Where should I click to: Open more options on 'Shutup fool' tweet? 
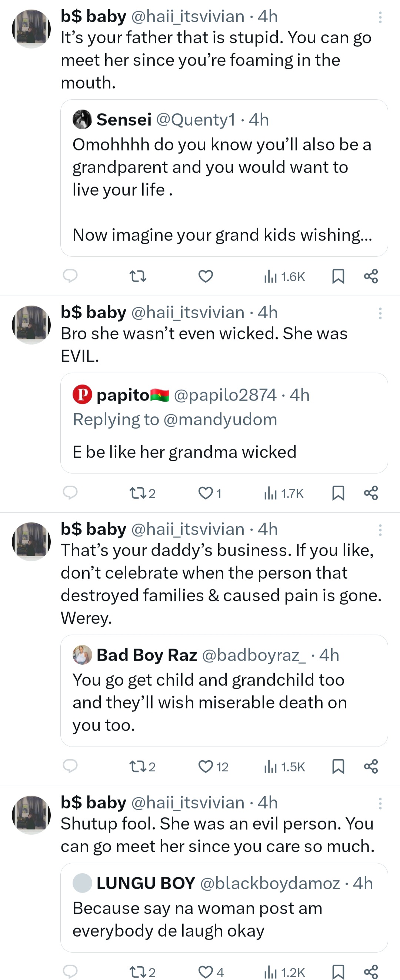(x=380, y=804)
